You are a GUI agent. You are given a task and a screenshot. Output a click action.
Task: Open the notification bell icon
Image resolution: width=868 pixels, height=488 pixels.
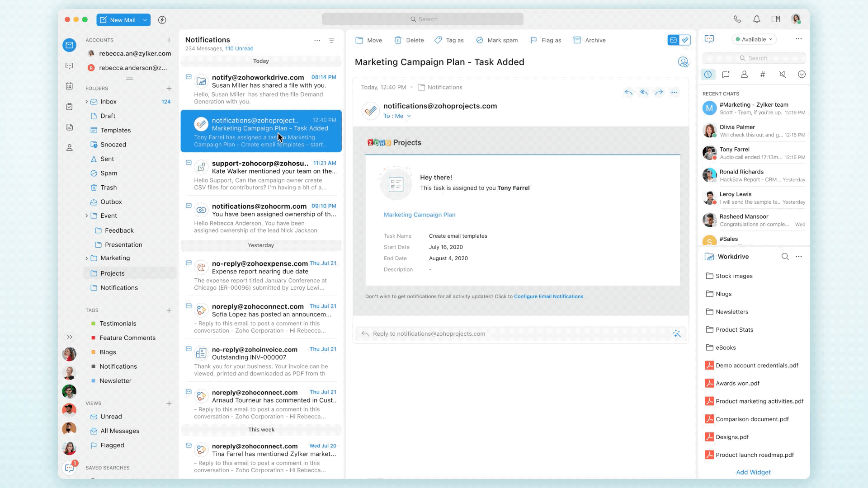pos(756,19)
